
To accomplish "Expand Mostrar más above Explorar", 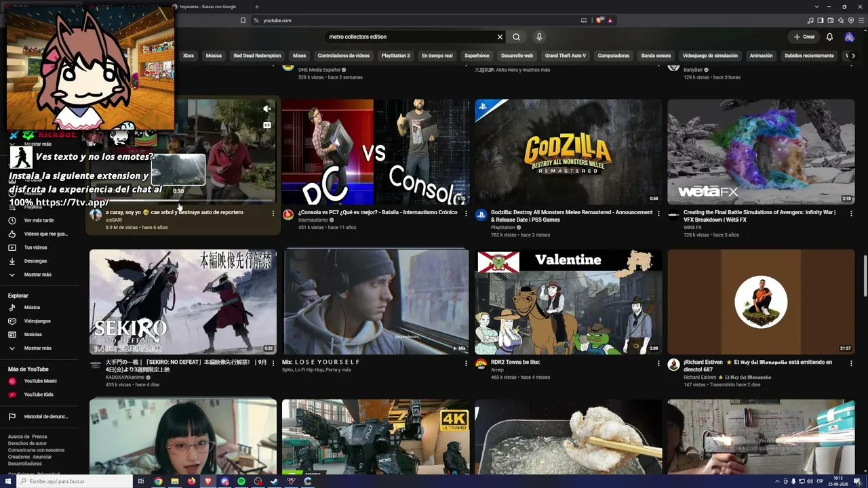I will coord(37,274).
